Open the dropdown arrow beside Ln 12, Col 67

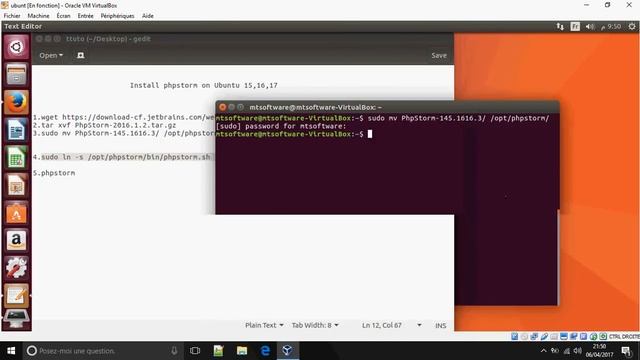click(x=419, y=325)
